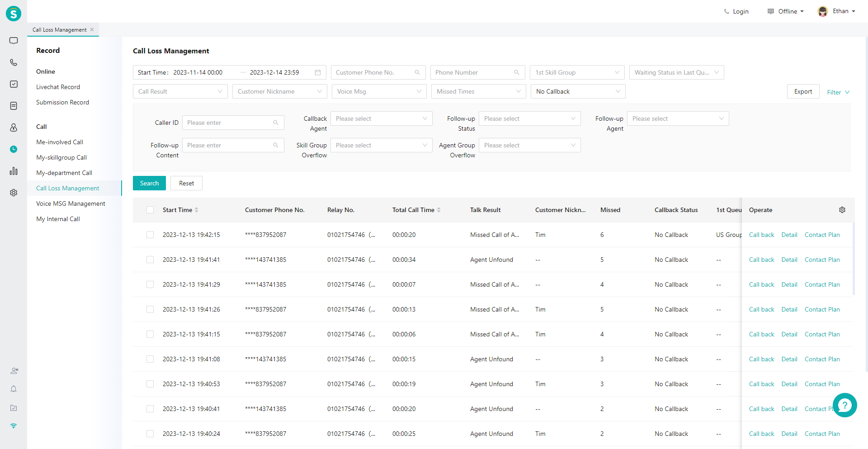The height and width of the screenshot is (449, 868).
Task: Click the calendar icon in Start Time field
Action: [x=318, y=72]
